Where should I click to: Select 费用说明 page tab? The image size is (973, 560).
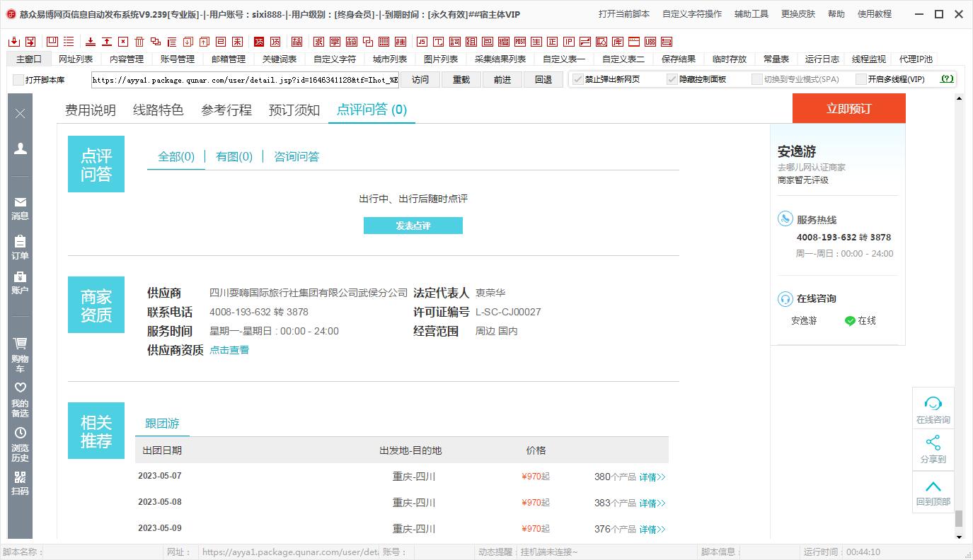(x=91, y=110)
